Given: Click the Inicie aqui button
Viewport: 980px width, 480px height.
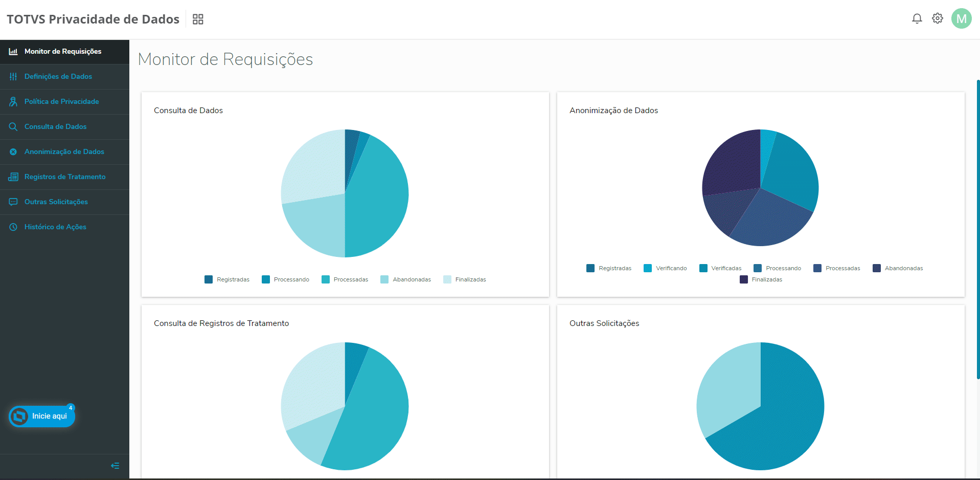Looking at the screenshot, I should coord(42,417).
